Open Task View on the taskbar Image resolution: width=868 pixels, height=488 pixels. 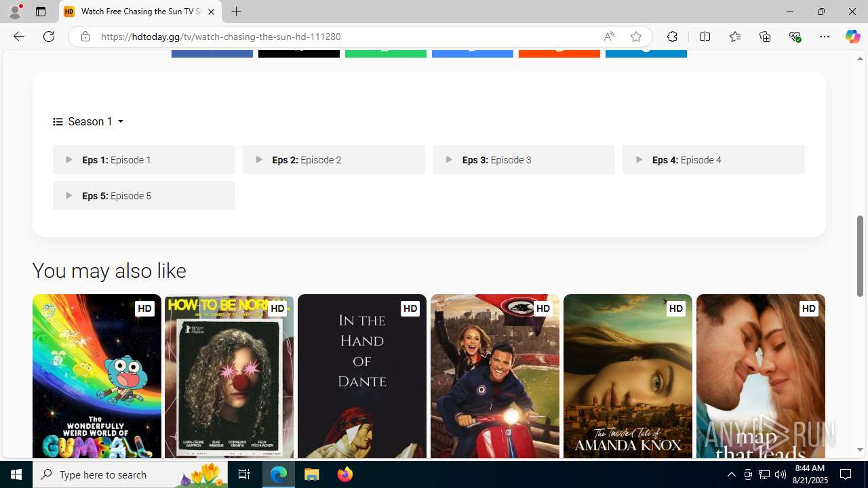244,474
